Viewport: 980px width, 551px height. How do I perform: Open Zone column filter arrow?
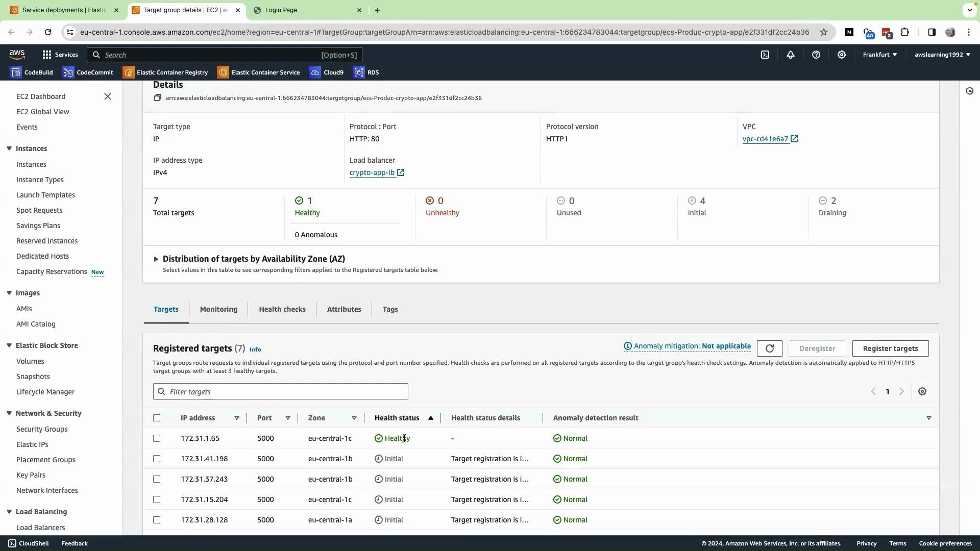tap(354, 418)
